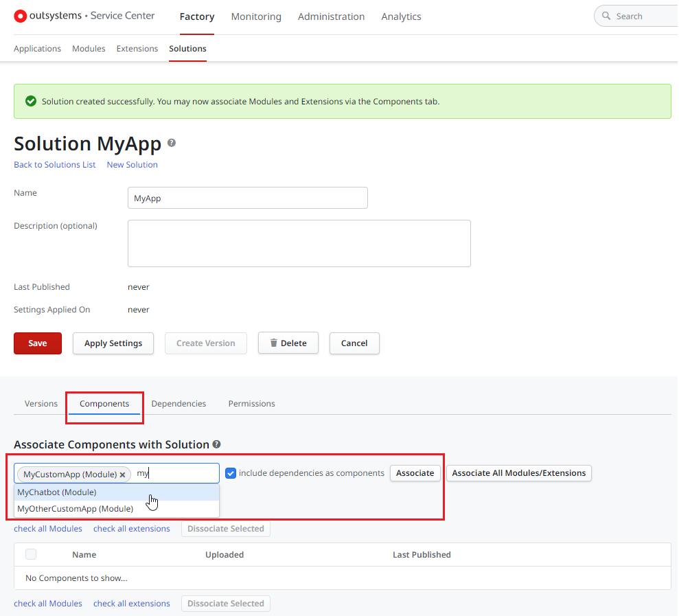This screenshot has height=616, width=679.
Task: Click the search magnifier icon
Action: [606, 16]
